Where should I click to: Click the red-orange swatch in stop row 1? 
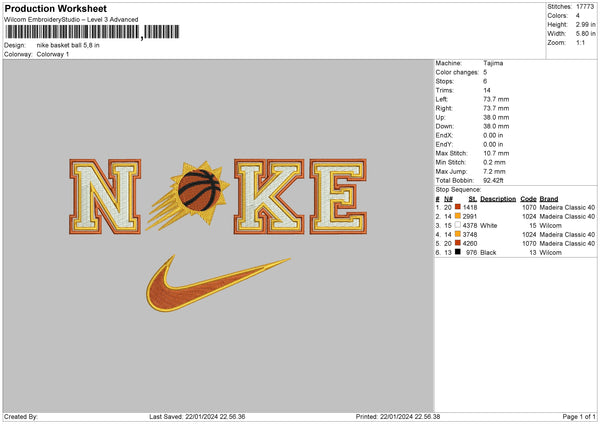458,207
